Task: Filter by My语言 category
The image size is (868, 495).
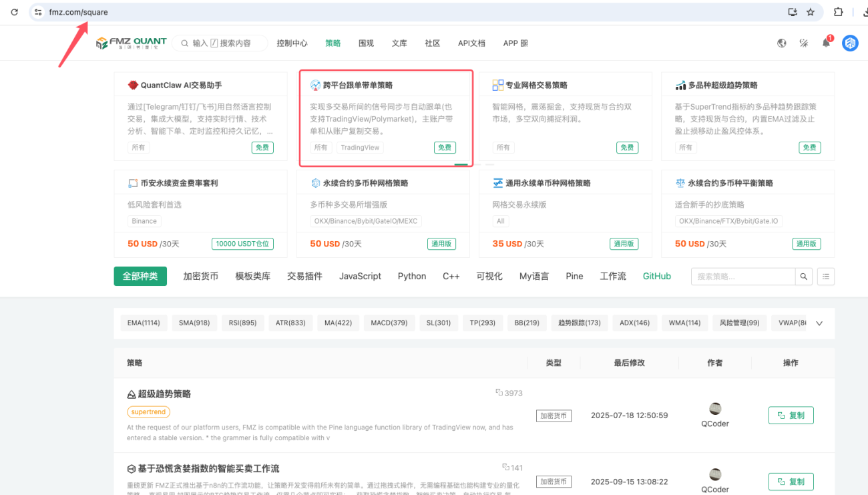Action: click(534, 276)
